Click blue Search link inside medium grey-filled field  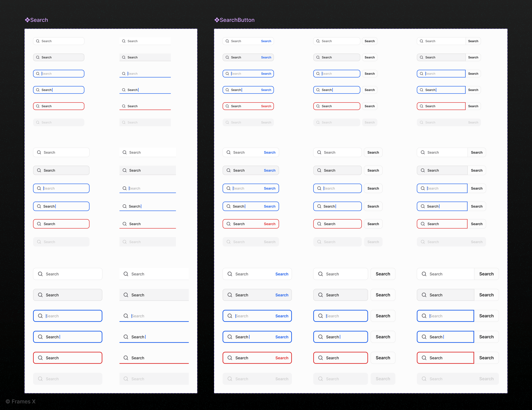coord(270,170)
